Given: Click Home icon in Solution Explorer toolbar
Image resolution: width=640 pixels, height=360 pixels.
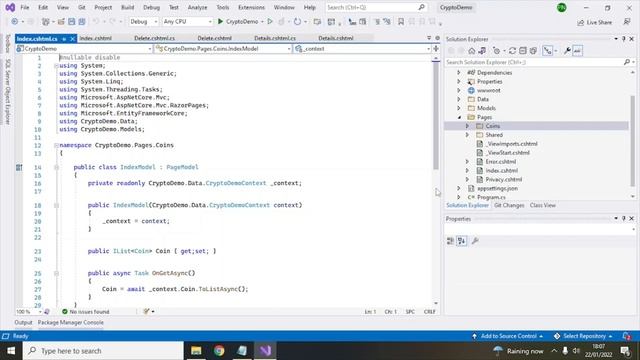Looking at the screenshot, I should click(x=471, y=51).
